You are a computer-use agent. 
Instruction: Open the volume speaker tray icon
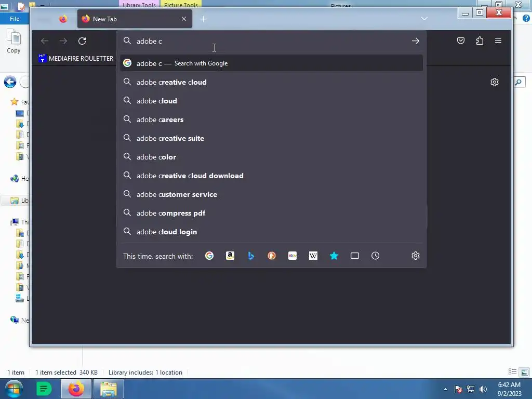tap(483, 389)
